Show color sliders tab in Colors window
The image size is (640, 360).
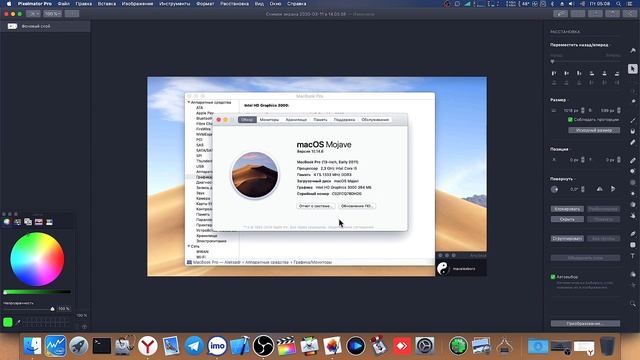tap(18, 222)
